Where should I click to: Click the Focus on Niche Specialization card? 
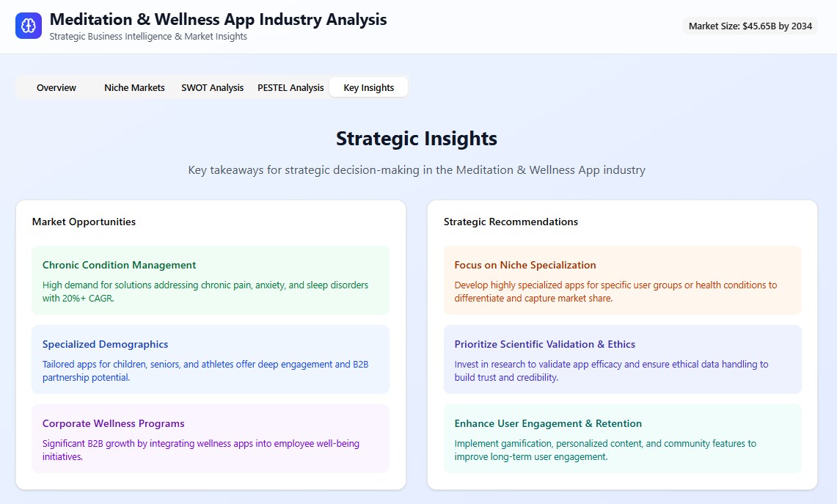[x=622, y=280]
